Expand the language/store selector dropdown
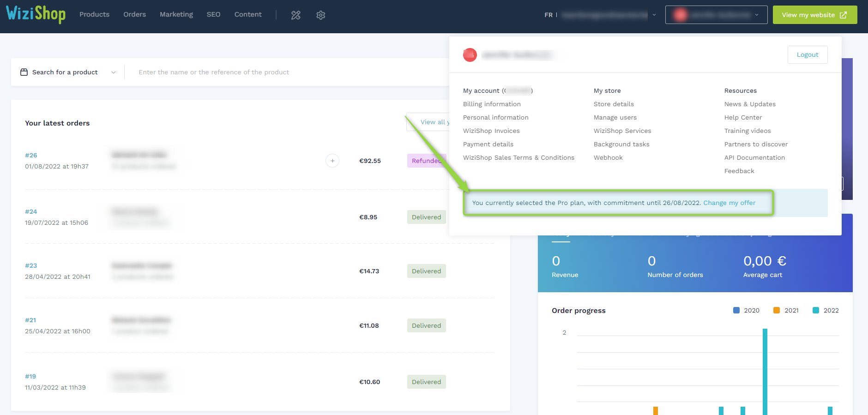 (654, 15)
